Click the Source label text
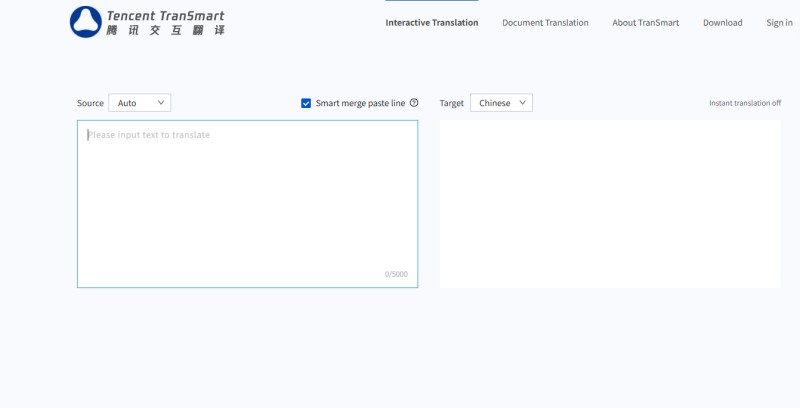The height and width of the screenshot is (408, 800). click(90, 103)
